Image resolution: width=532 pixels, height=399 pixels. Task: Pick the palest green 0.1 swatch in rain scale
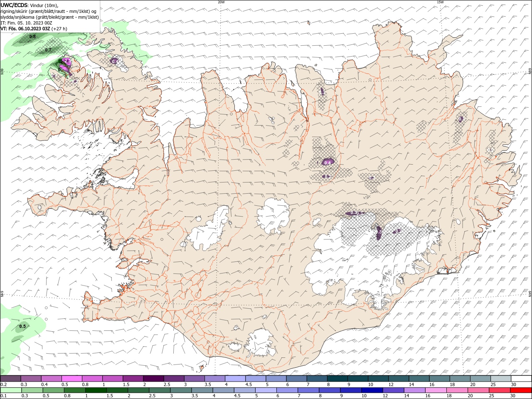11,390
